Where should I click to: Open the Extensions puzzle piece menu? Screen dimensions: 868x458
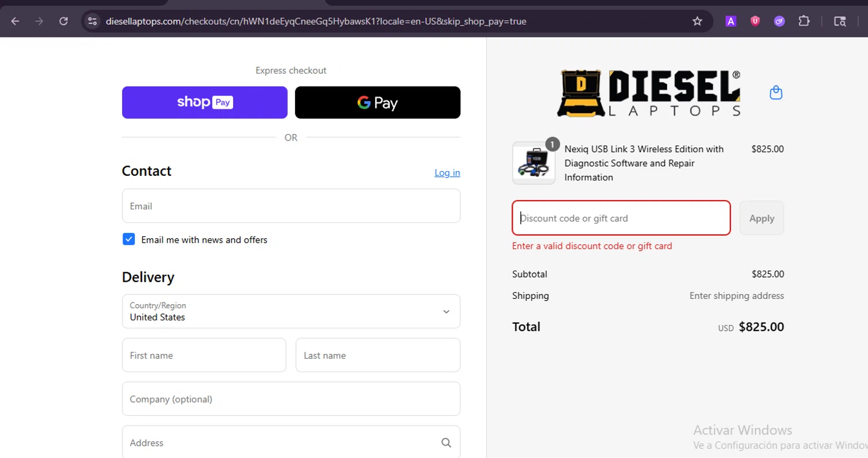[x=804, y=21]
